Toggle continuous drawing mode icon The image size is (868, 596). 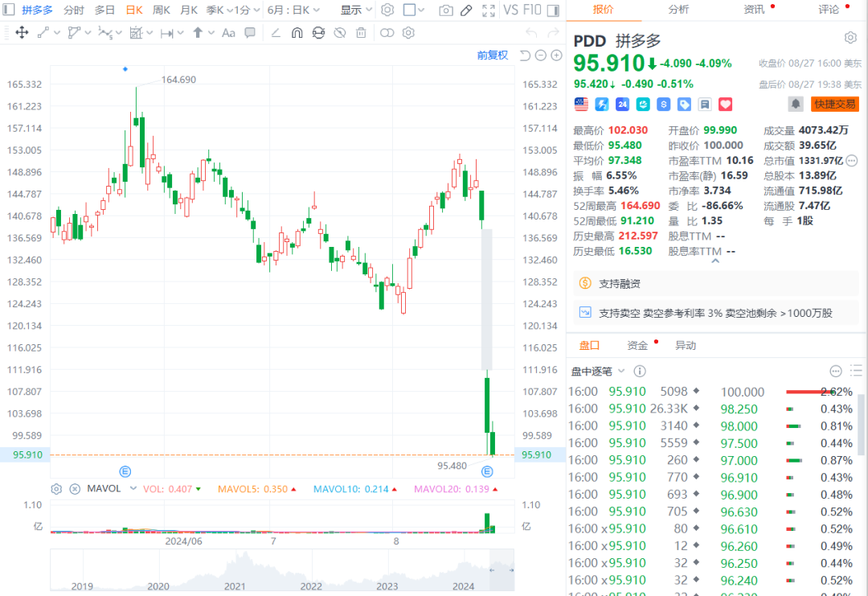318,33
